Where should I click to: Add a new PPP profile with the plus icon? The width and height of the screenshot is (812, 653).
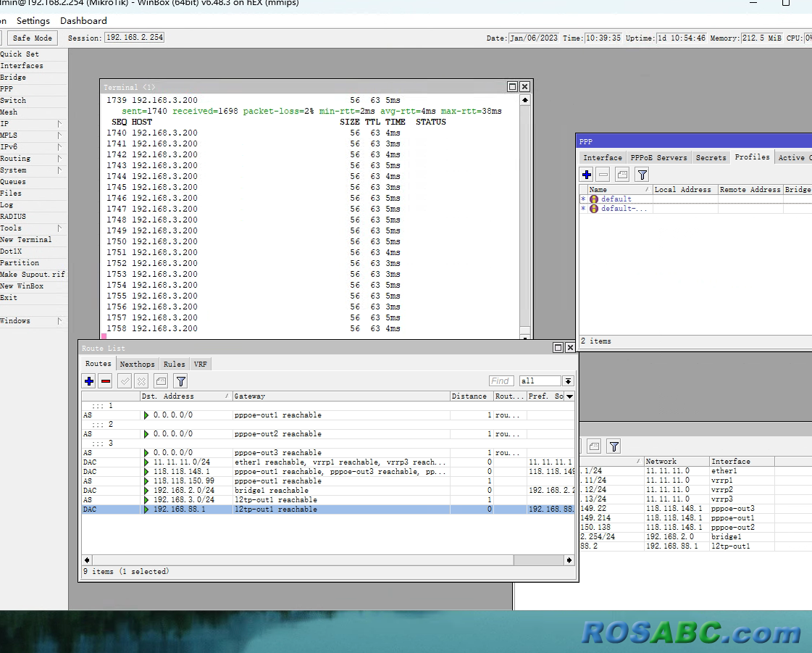pos(587,175)
